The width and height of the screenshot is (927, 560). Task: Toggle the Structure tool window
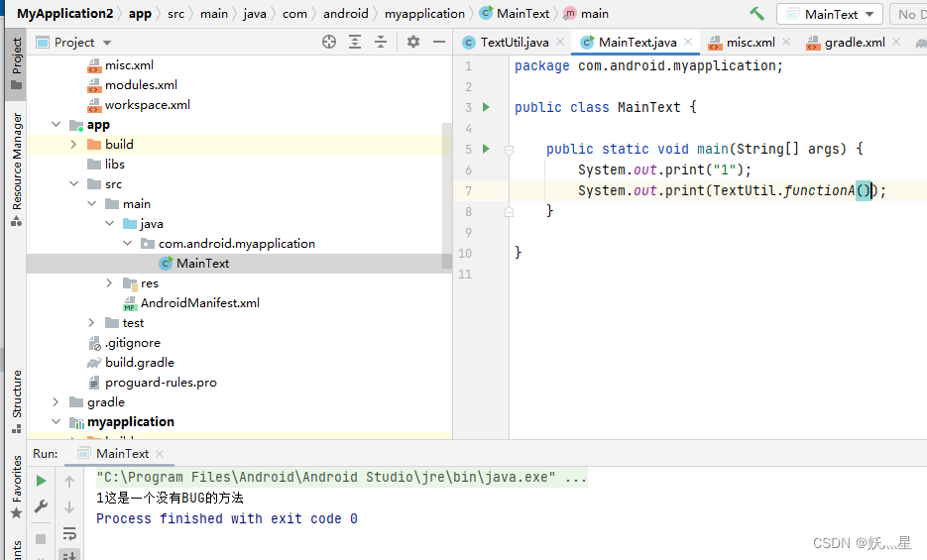pyautogui.click(x=17, y=401)
